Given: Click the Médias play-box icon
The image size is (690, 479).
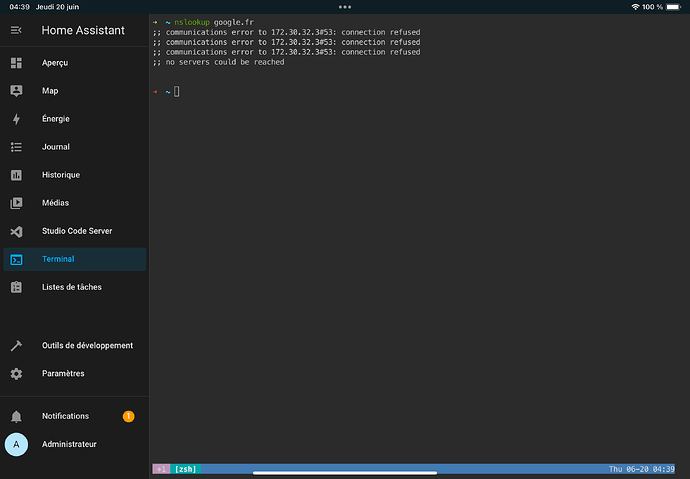Looking at the screenshot, I should tap(16, 203).
